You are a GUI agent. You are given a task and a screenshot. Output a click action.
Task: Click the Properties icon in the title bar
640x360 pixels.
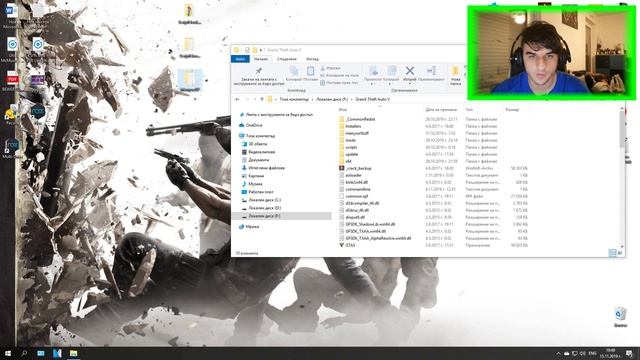click(x=247, y=50)
